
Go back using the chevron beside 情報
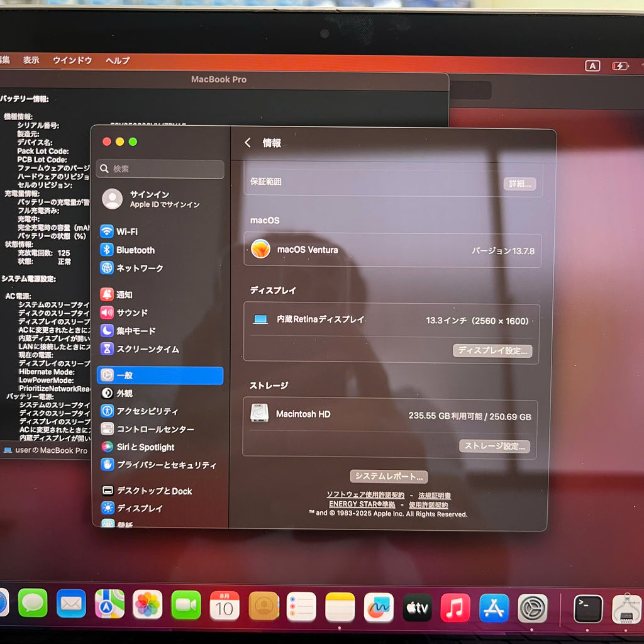247,143
